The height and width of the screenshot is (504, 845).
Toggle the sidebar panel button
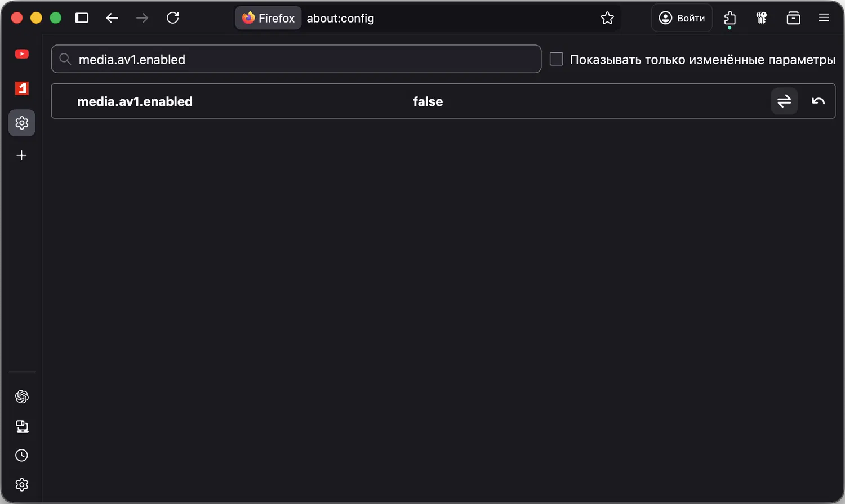(82, 18)
